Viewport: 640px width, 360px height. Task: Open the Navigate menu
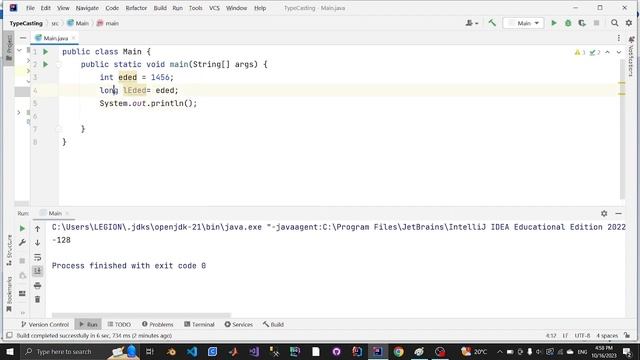click(87, 8)
